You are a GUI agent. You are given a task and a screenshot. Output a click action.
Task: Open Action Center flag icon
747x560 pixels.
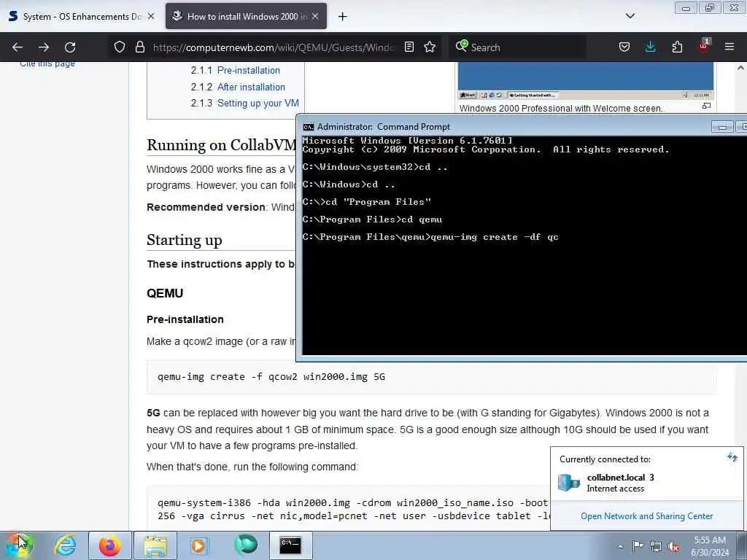[638, 545]
